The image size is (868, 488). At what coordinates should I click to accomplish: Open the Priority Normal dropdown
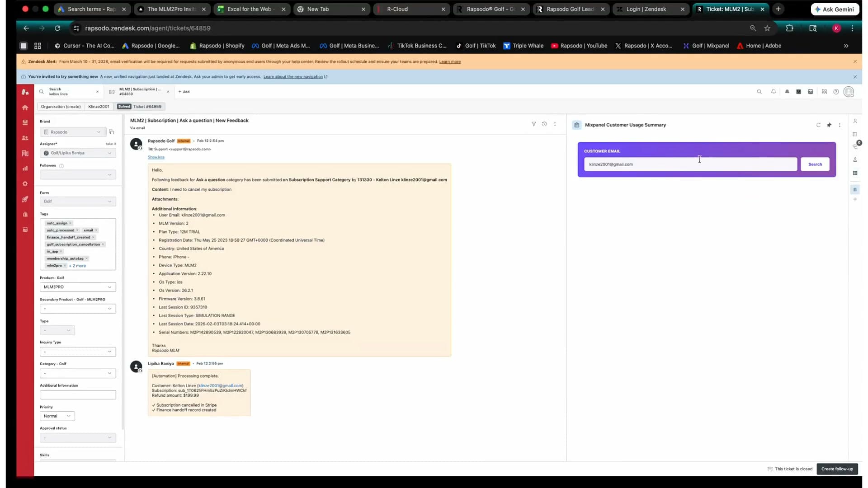point(57,416)
